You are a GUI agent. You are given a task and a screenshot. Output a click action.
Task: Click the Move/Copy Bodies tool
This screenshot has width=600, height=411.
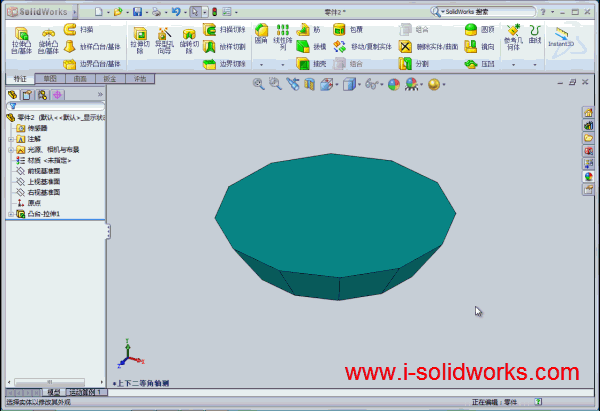[362, 47]
